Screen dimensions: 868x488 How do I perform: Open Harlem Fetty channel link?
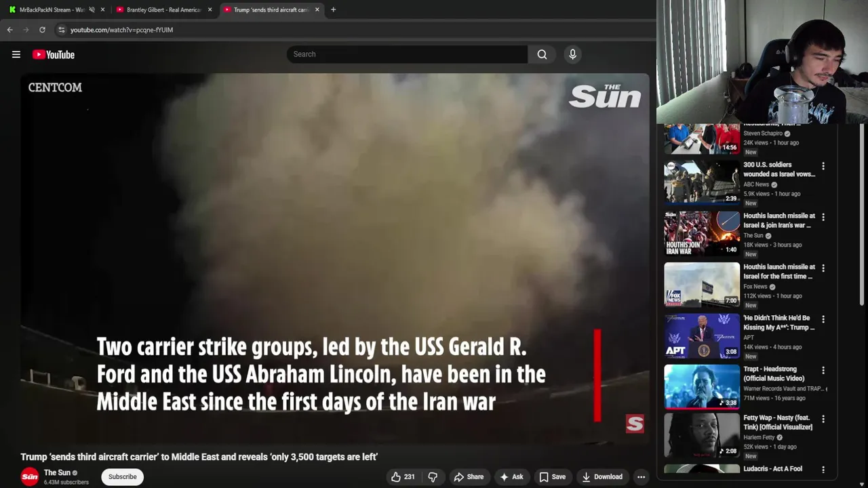[759, 437]
